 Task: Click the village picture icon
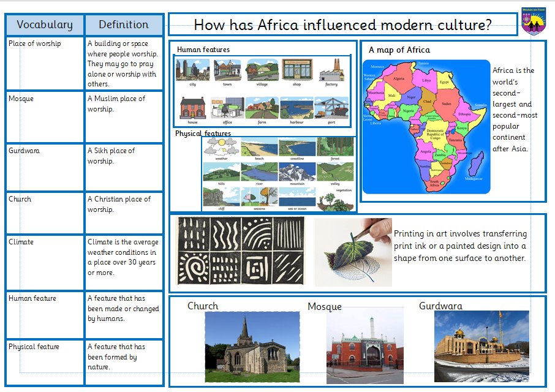coord(262,70)
